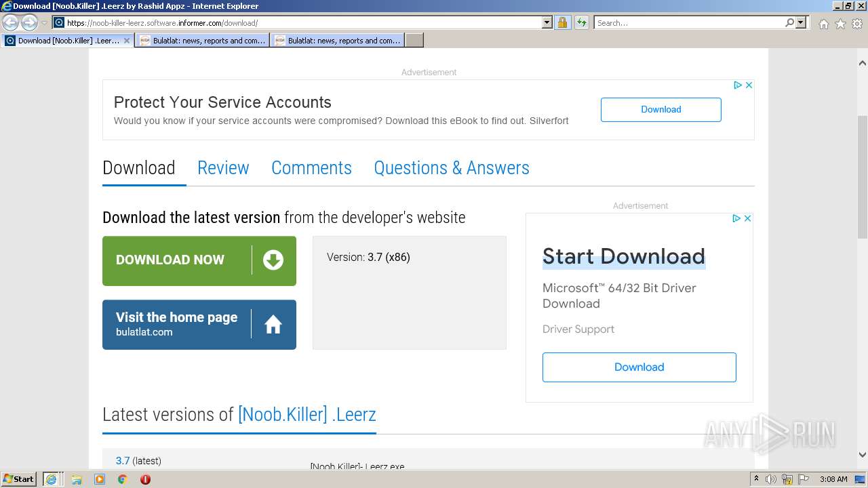Open Windows Media Player taskbar icon
This screenshot has height=488, width=868.
click(x=100, y=479)
